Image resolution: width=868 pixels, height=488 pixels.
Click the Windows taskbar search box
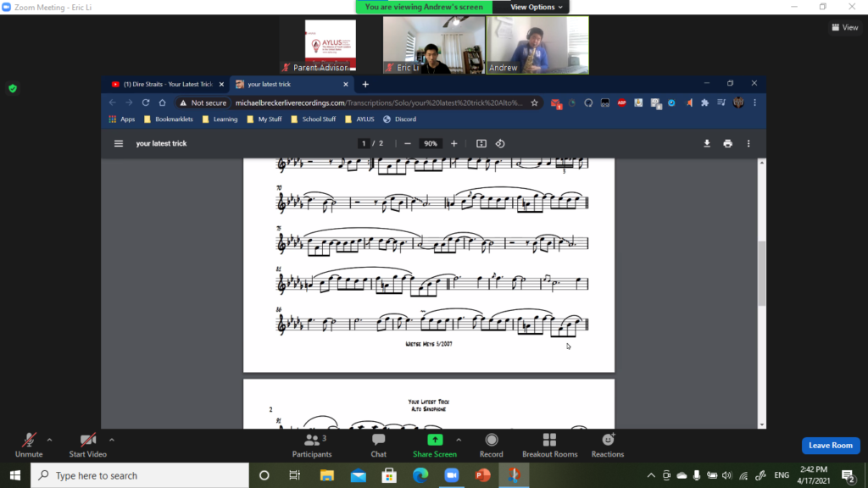(x=140, y=475)
